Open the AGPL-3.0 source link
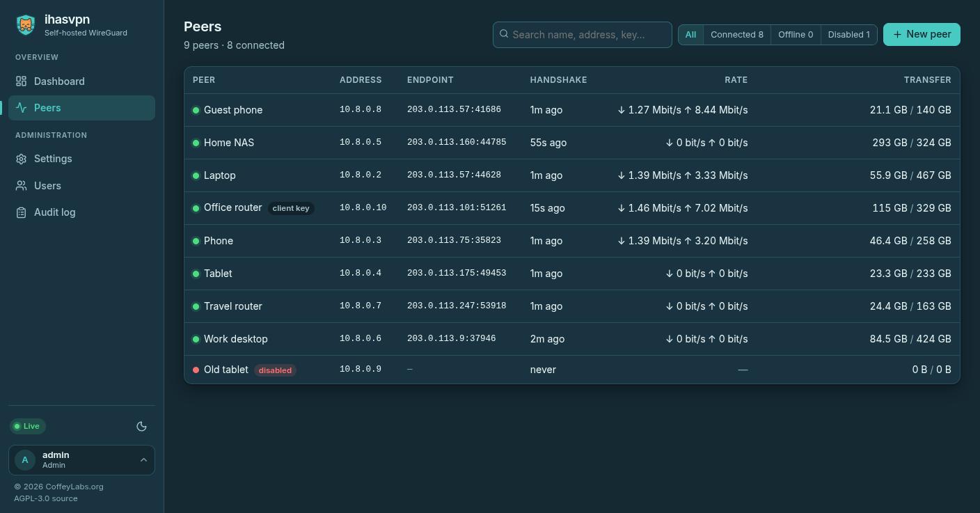This screenshot has height=513, width=980. [x=46, y=498]
